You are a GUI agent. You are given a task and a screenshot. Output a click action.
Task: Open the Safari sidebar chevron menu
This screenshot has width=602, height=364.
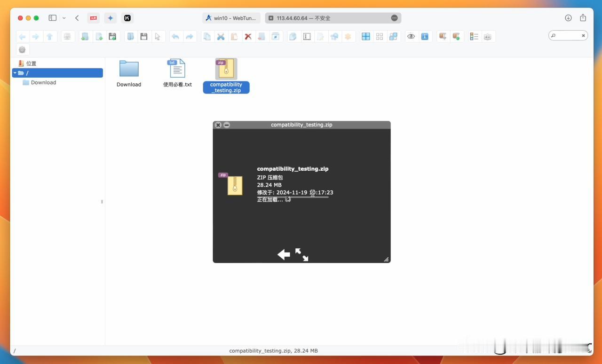64,18
